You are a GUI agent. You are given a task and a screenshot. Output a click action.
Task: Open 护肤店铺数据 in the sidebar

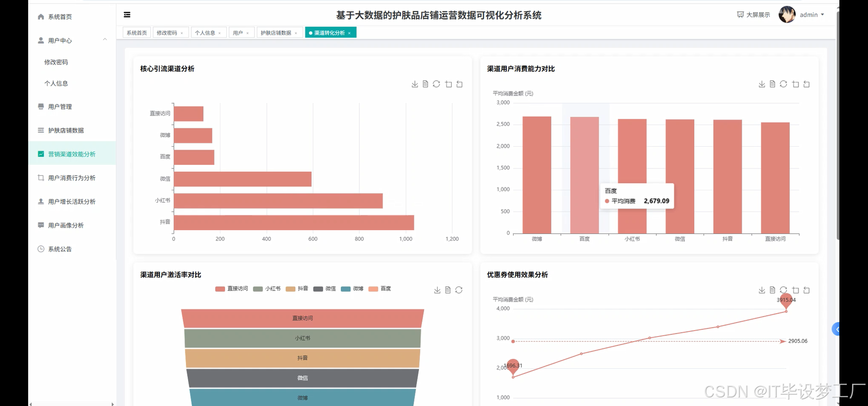click(x=72, y=130)
